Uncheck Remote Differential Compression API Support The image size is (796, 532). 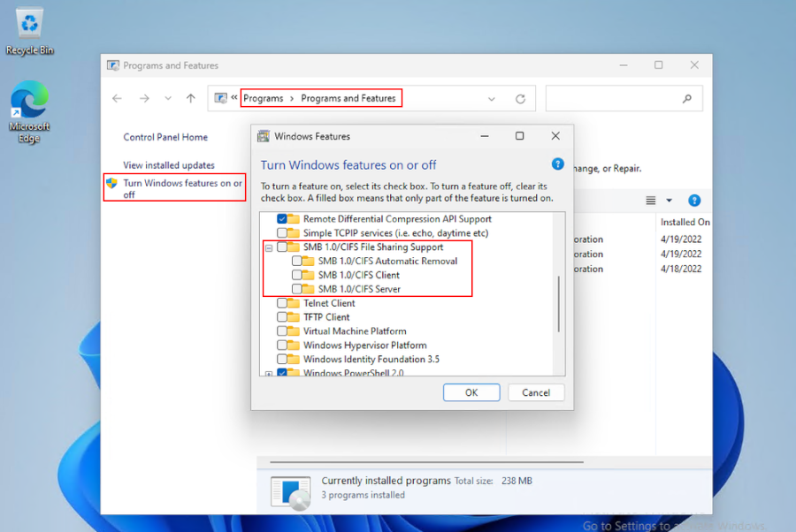click(282, 219)
